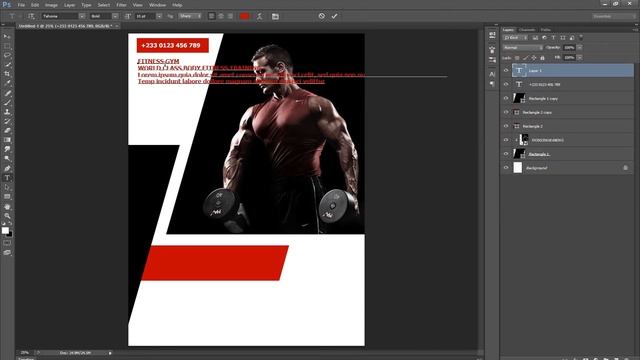Commit current text edits with checkmark

click(x=334, y=16)
